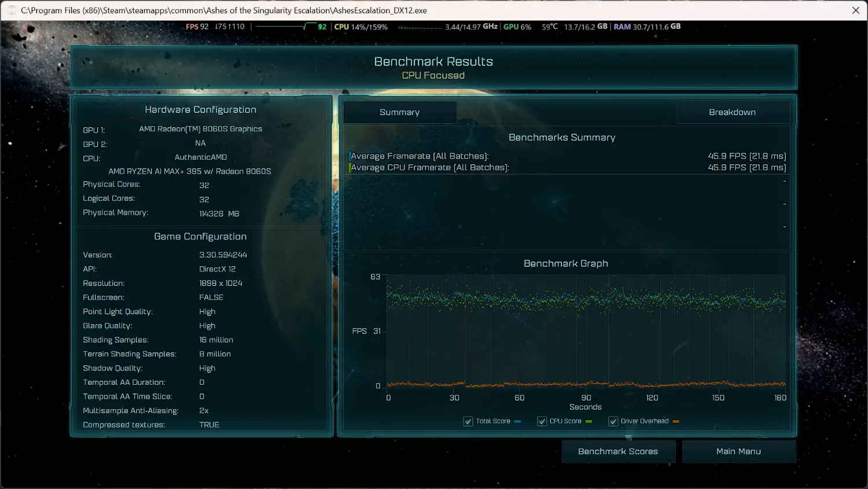Switch to the Summary tab
Viewport: 868px width, 489px height.
point(399,112)
